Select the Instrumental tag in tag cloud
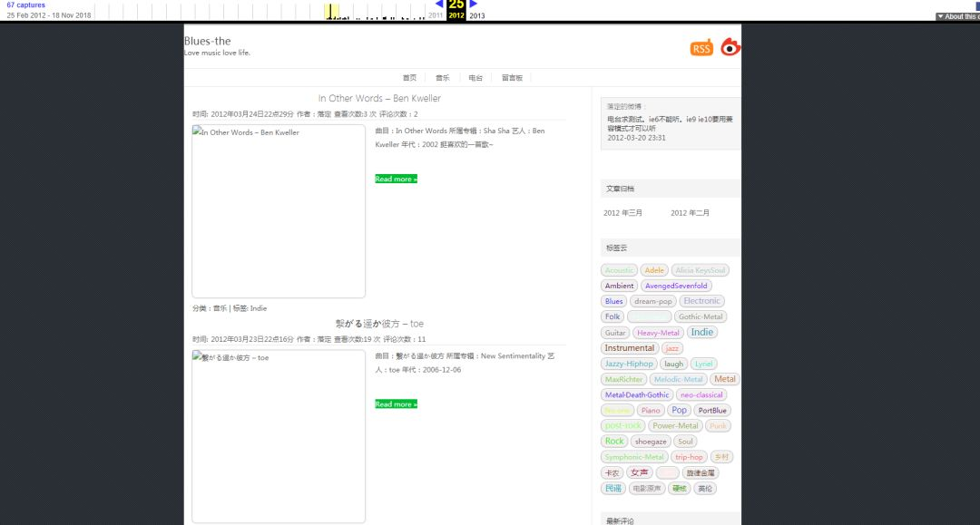Image resolution: width=980 pixels, height=525 pixels. [629, 348]
